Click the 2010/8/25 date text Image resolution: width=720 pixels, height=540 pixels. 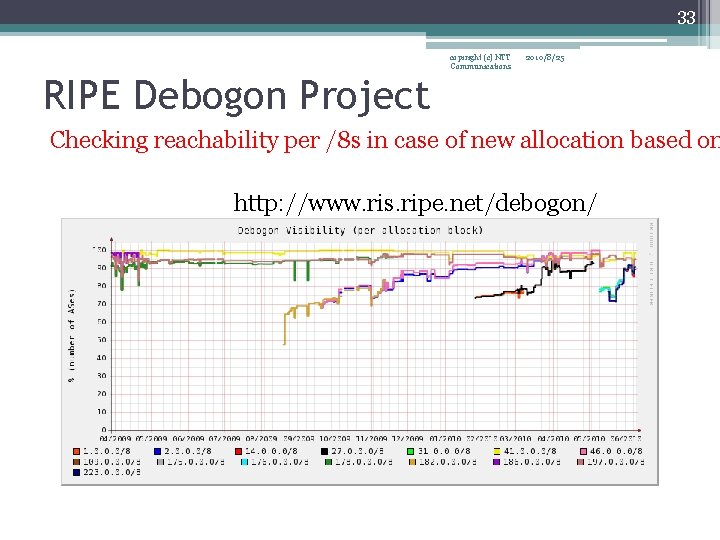click(x=545, y=57)
